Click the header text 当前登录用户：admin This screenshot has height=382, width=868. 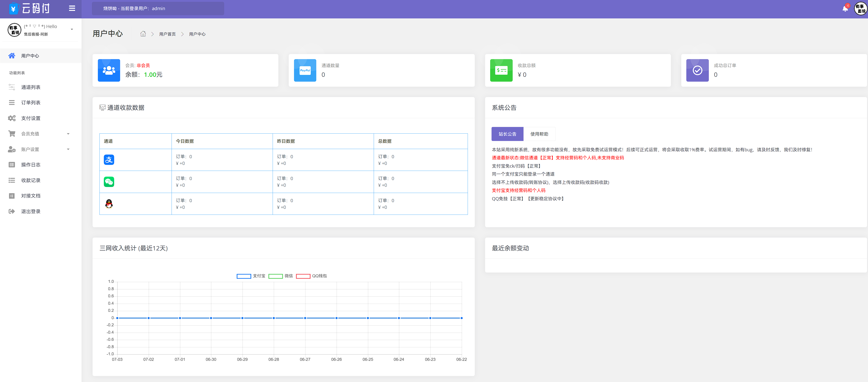pos(143,9)
